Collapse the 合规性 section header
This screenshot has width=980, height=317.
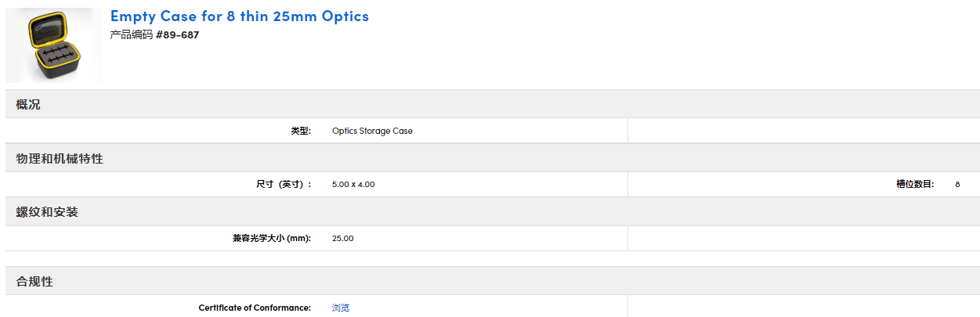click(x=34, y=281)
